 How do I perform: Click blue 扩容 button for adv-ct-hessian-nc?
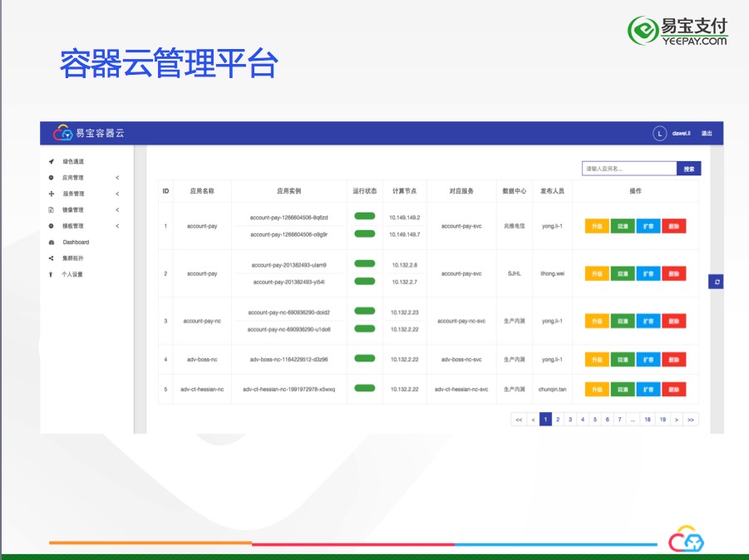coord(648,390)
